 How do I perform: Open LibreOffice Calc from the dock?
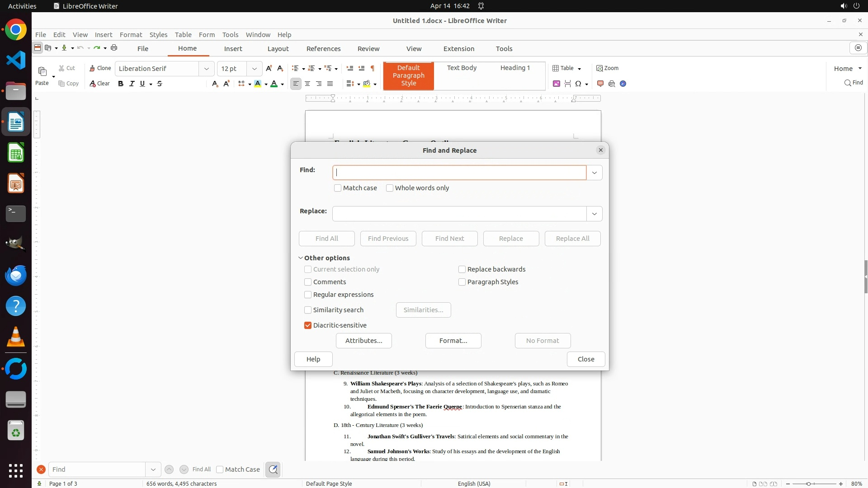tap(16, 153)
